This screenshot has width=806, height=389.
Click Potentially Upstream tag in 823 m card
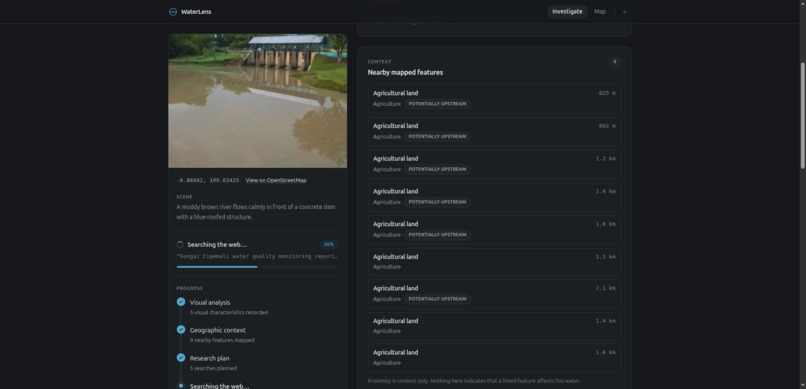(x=437, y=104)
